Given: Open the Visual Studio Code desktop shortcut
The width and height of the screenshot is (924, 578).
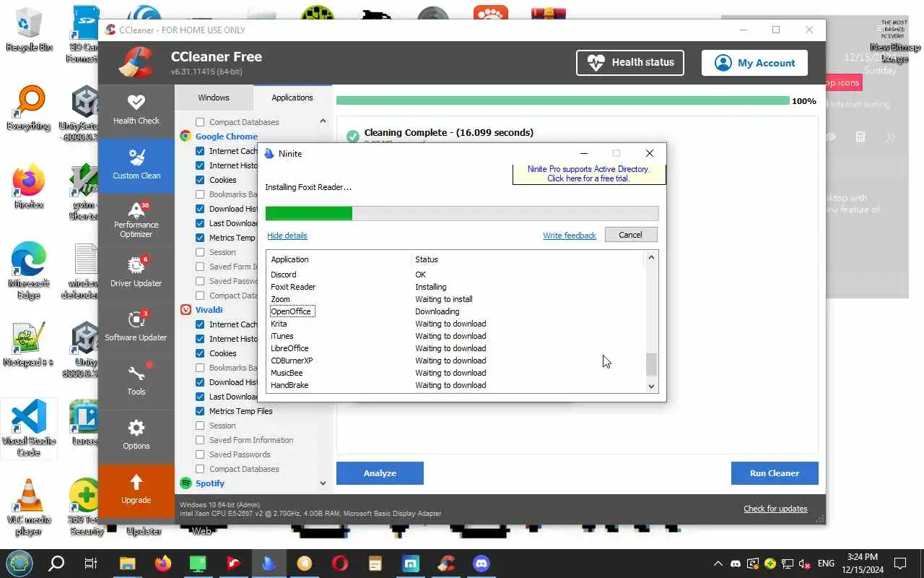Looking at the screenshot, I should (29, 428).
